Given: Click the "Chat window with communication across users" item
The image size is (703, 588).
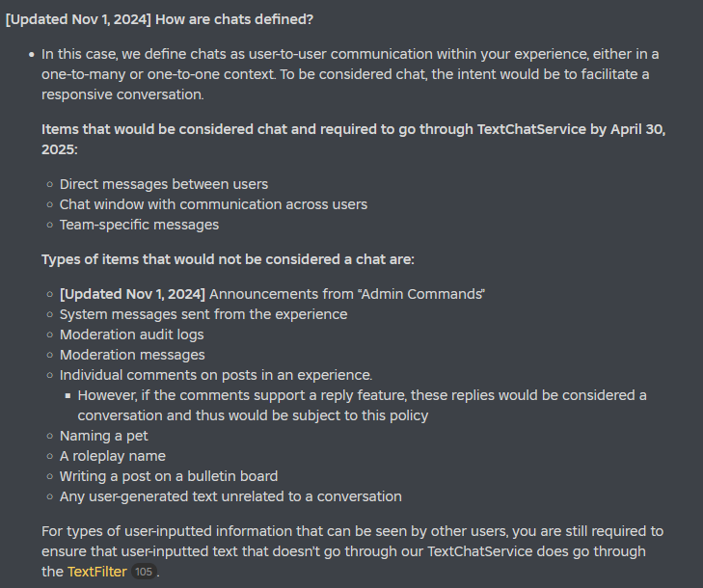Looking at the screenshot, I should (x=213, y=204).
